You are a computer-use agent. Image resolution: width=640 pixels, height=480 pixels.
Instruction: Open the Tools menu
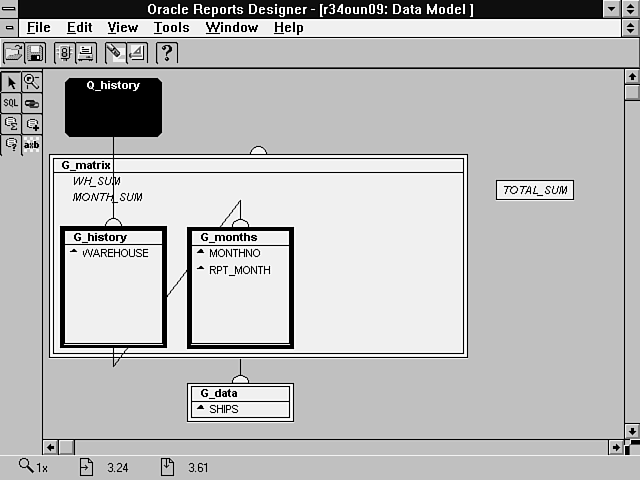tap(172, 27)
